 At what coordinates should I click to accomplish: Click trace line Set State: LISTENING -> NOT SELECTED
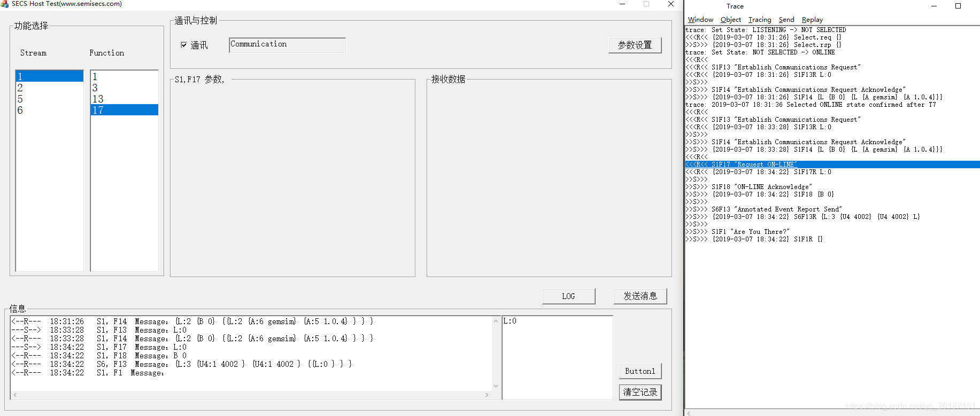tap(766, 30)
